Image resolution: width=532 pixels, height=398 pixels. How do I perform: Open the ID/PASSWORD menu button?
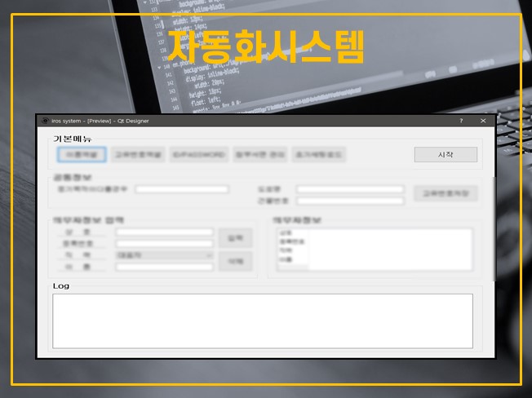[x=198, y=154]
